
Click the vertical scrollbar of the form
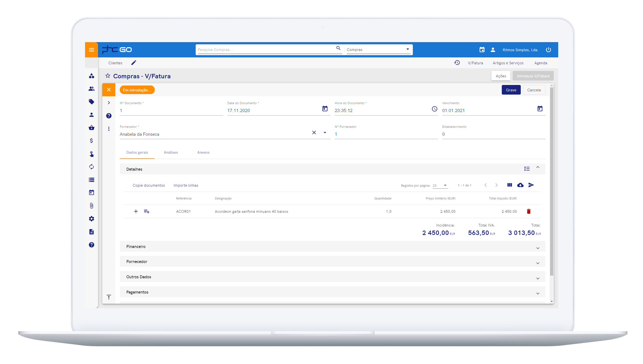coord(551,181)
